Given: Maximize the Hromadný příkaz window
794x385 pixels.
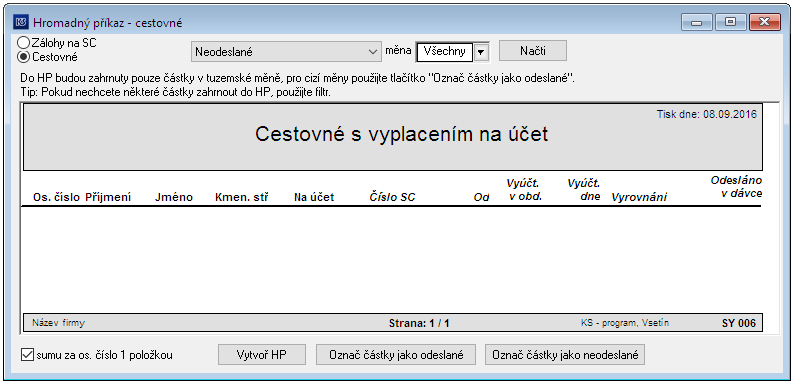Looking at the screenshot, I should coord(731,22).
